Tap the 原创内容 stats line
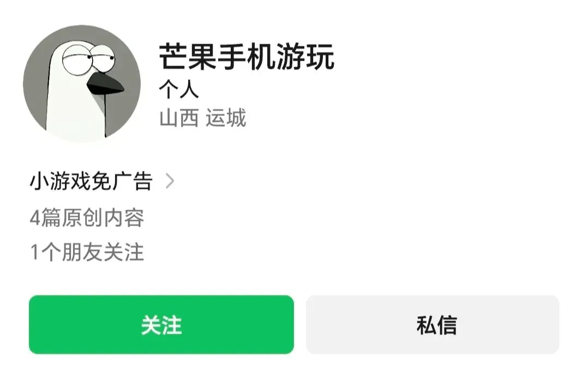 pyautogui.click(x=87, y=217)
